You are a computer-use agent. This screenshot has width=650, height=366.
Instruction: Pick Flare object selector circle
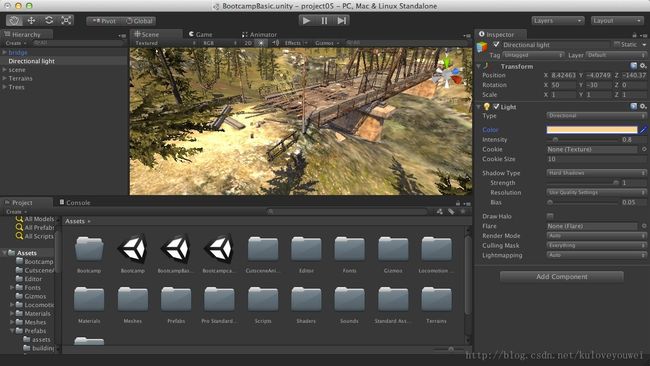644,226
